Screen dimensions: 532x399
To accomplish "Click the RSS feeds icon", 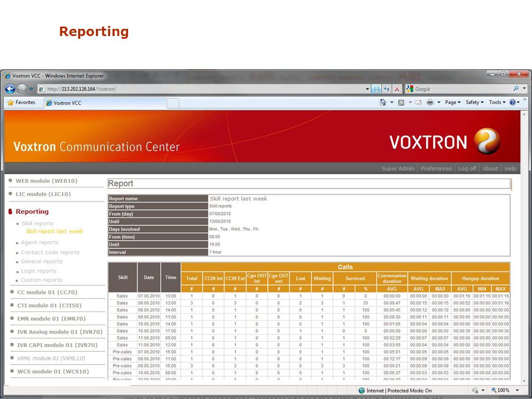I will point(401,102).
